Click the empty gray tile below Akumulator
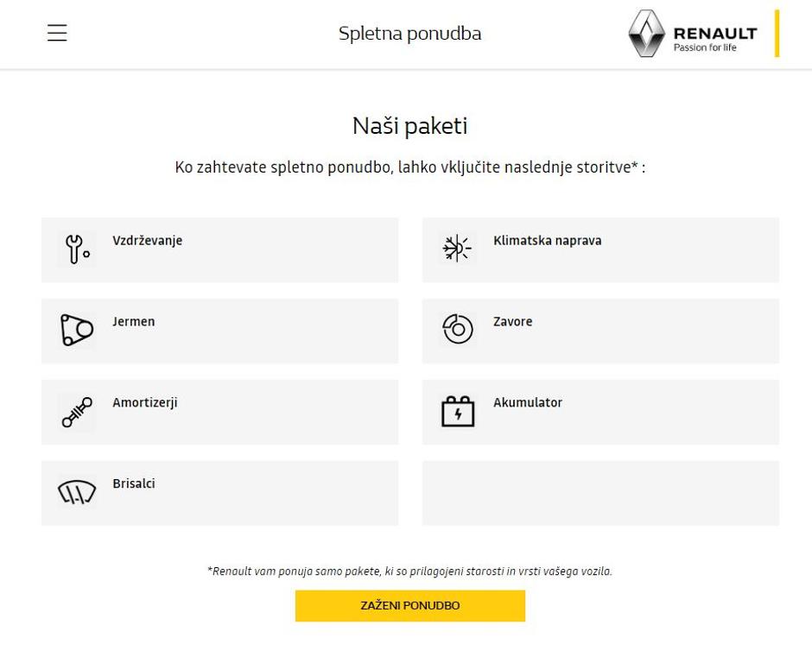Screen dimensions: 812x650 (x=599, y=493)
